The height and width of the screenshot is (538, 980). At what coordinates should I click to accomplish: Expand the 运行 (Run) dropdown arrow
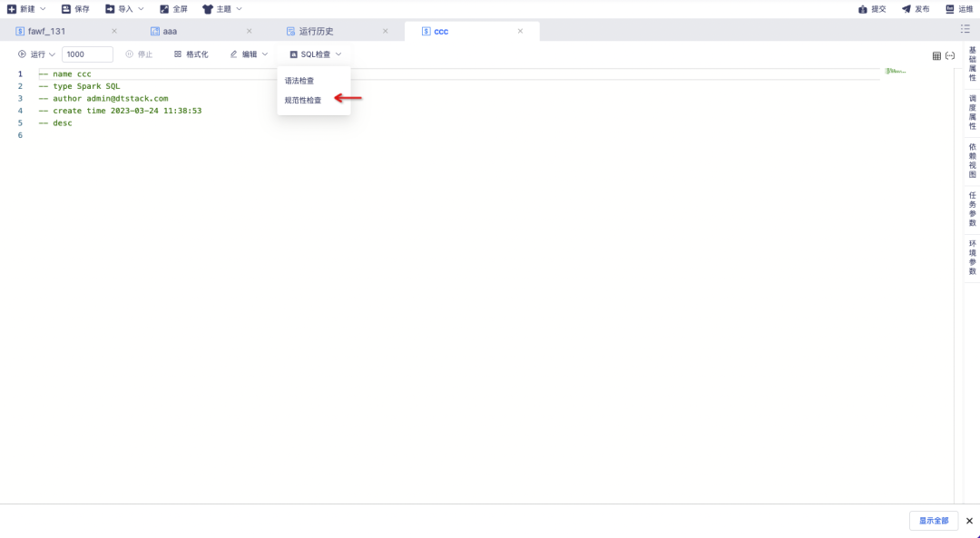click(x=51, y=54)
